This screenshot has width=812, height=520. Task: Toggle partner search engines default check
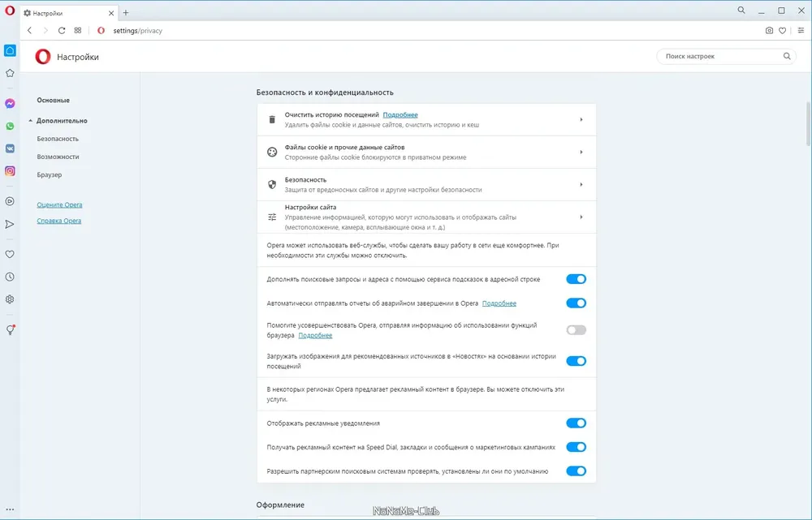pyautogui.click(x=576, y=471)
